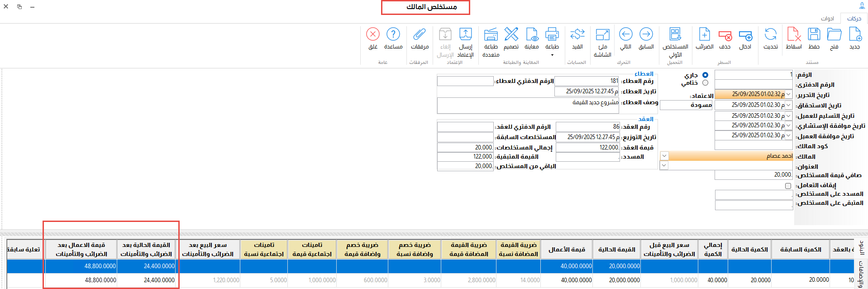The image size is (868, 289).
Task: Click إرسال الإعتماد (Send approval) button
Action: click(465, 39)
